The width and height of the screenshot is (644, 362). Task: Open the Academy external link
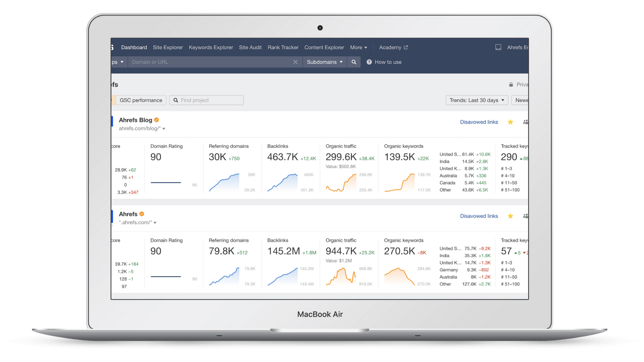tap(393, 47)
